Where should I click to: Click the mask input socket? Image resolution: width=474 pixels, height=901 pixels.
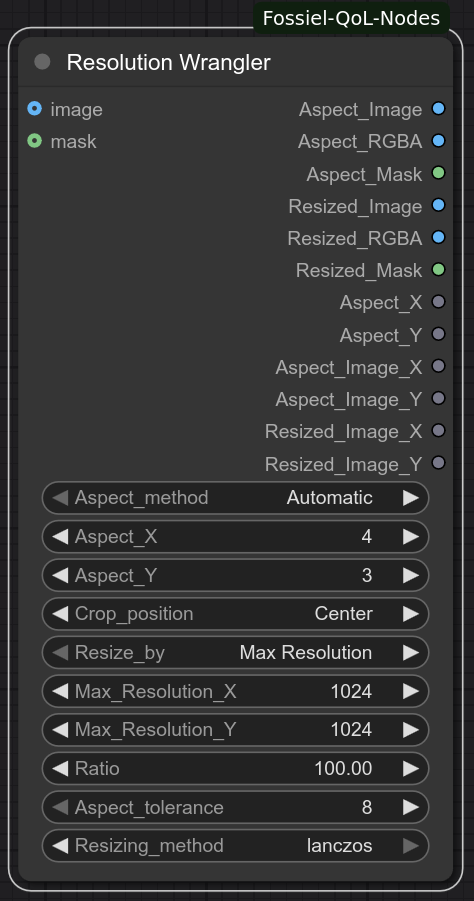(34, 141)
